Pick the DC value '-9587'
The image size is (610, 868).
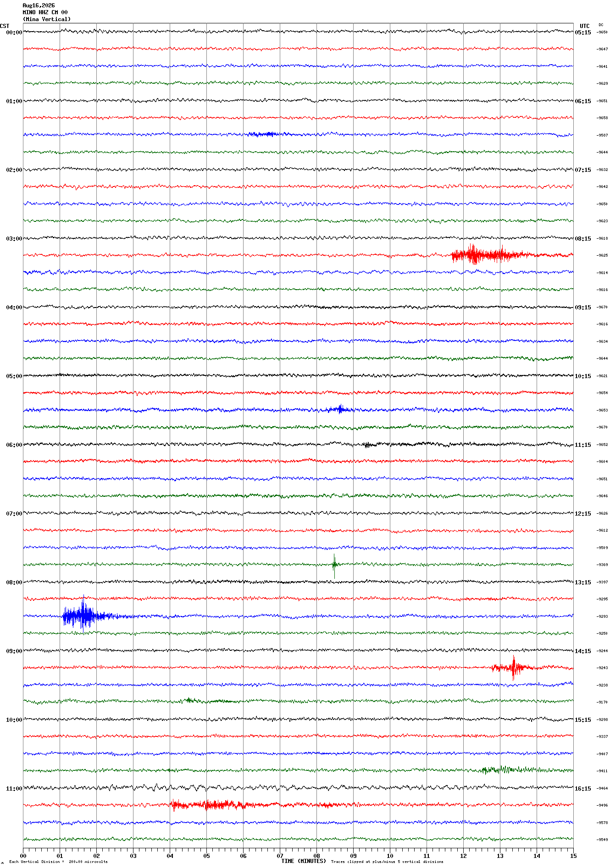[602, 135]
